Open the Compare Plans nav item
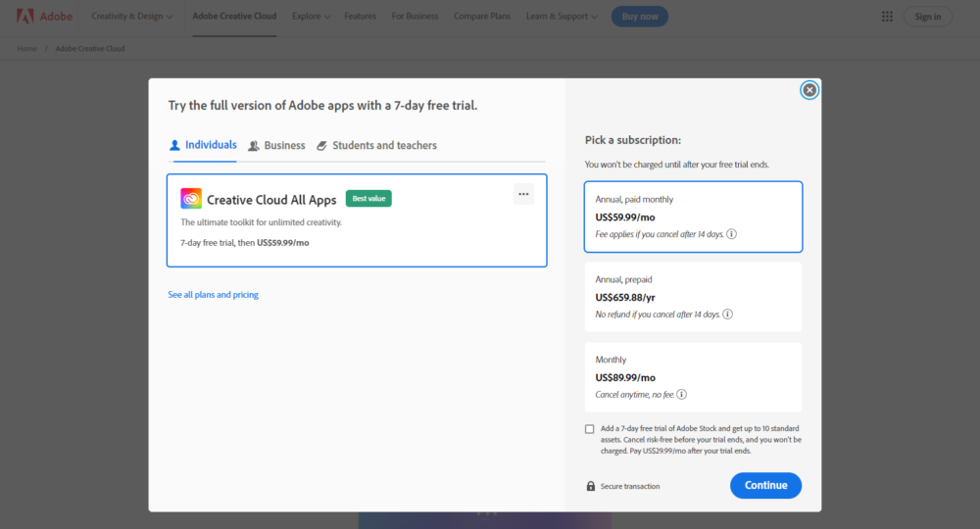Image resolution: width=980 pixels, height=529 pixels. tap(482, 17)
